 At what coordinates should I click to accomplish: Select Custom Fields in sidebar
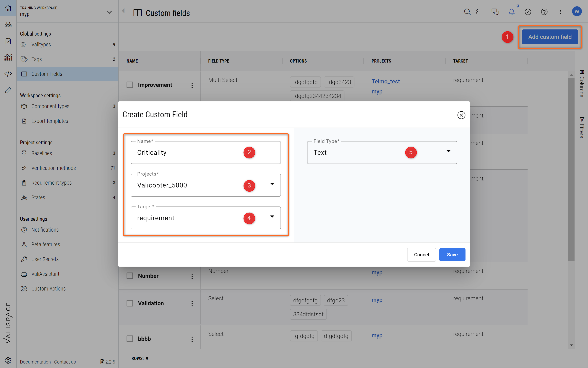[x=68, y=74]
